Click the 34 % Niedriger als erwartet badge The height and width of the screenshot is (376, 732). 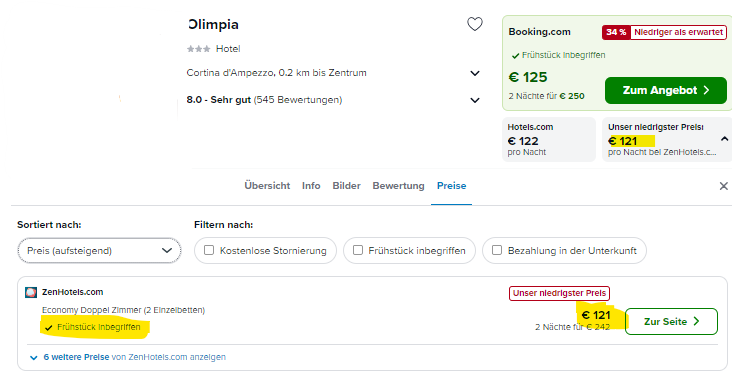pyautogui.click(x=664, y=32)
